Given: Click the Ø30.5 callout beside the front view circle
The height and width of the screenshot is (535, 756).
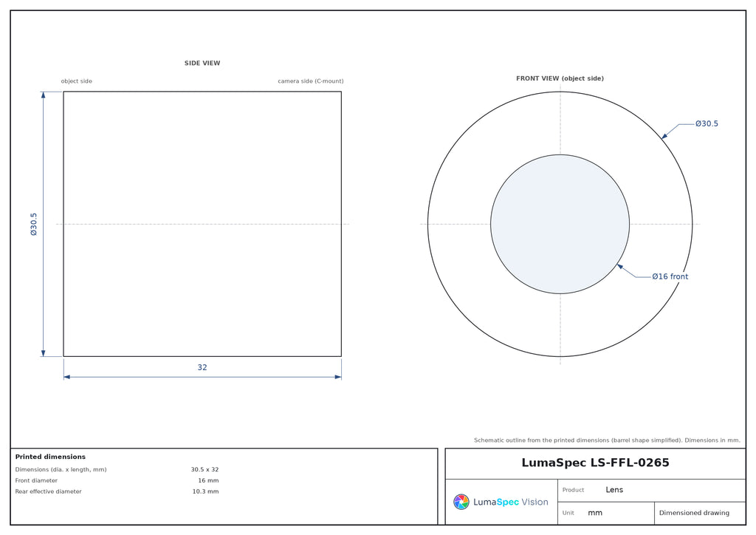Looking at the screenshot, I should tap(707, 124).
